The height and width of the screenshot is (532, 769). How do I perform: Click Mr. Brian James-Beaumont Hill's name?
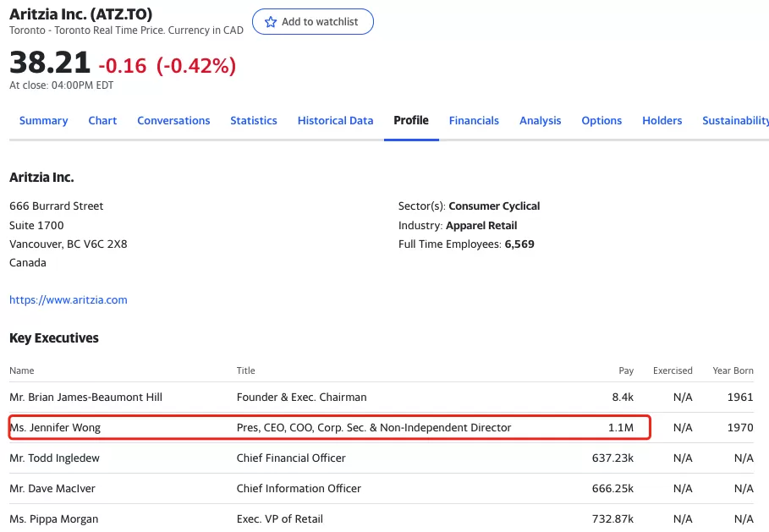point(85,398)
